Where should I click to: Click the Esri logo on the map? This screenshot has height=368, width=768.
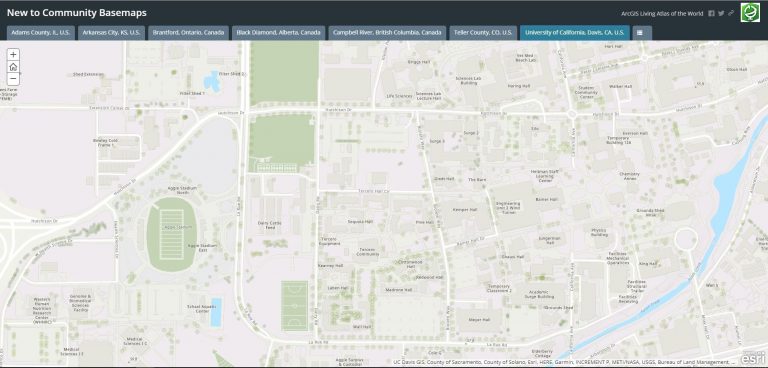tap(753, 358)
